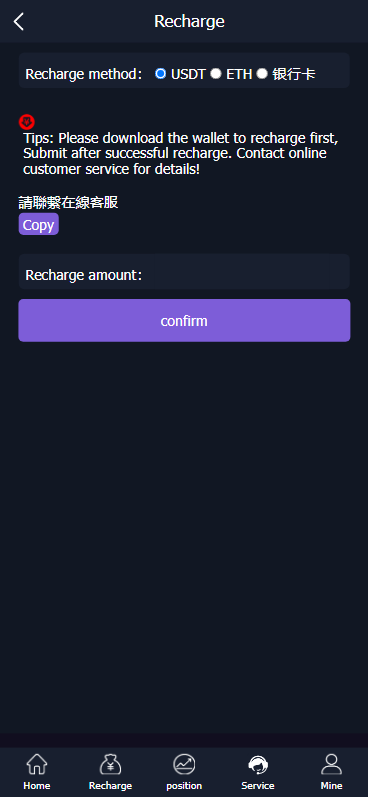Click the Mine tab label
The image size is (368, 797).
pos(331,786)
